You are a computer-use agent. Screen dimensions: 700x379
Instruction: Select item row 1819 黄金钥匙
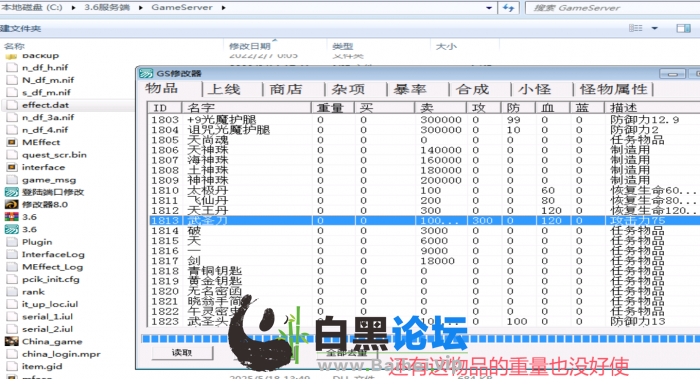[x=424, y=281]
